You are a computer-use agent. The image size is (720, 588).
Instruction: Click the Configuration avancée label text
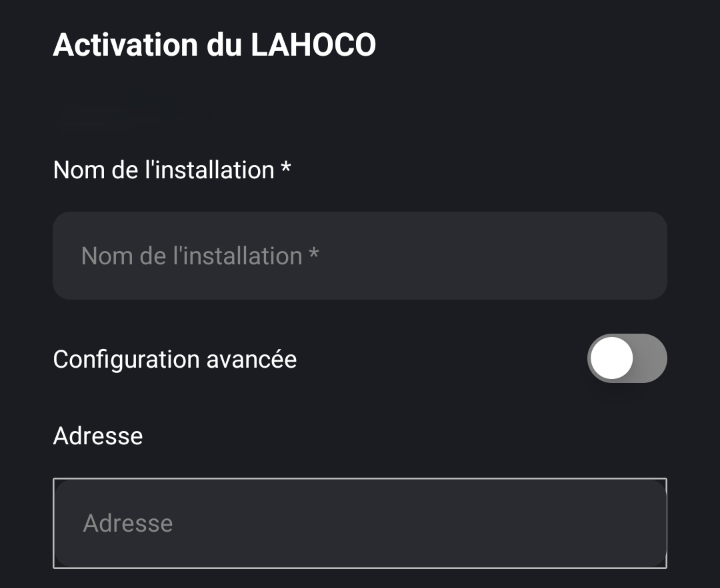coord(175,359)
